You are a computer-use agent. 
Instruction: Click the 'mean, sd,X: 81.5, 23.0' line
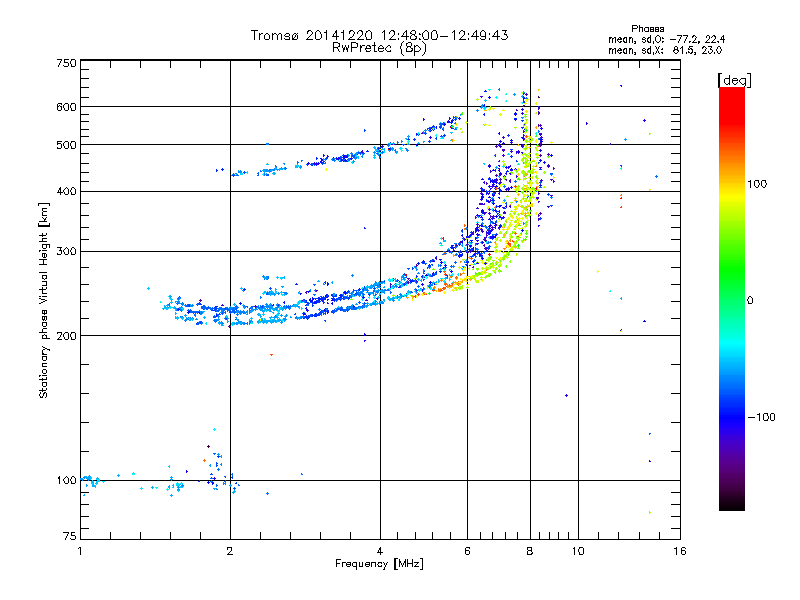[665, 50]
